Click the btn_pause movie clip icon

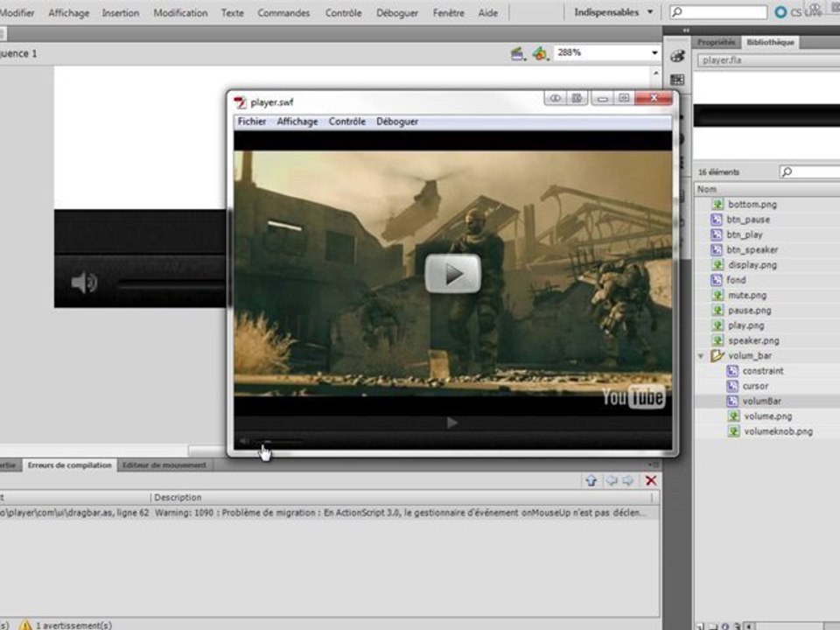[x=717, y=219]
